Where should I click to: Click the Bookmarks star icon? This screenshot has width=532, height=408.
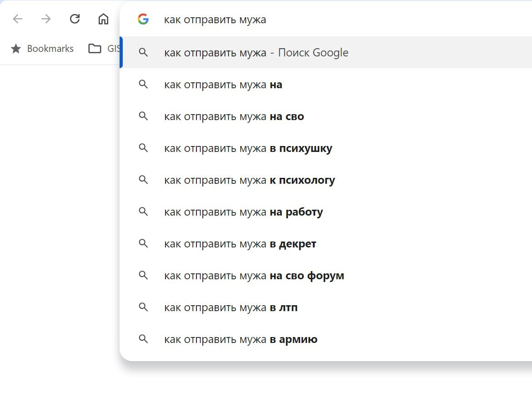[16, 49]
